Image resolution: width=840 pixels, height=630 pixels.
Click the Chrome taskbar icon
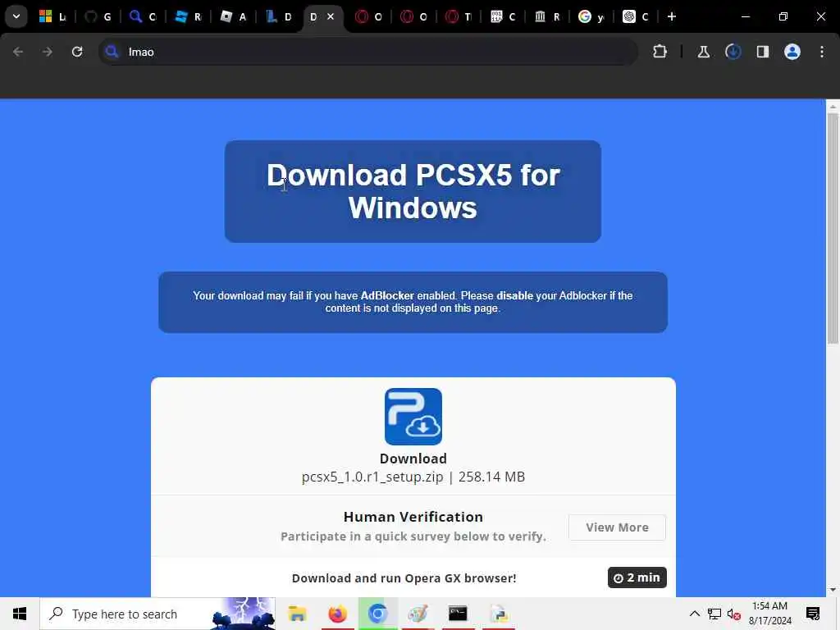pos(377,614)
